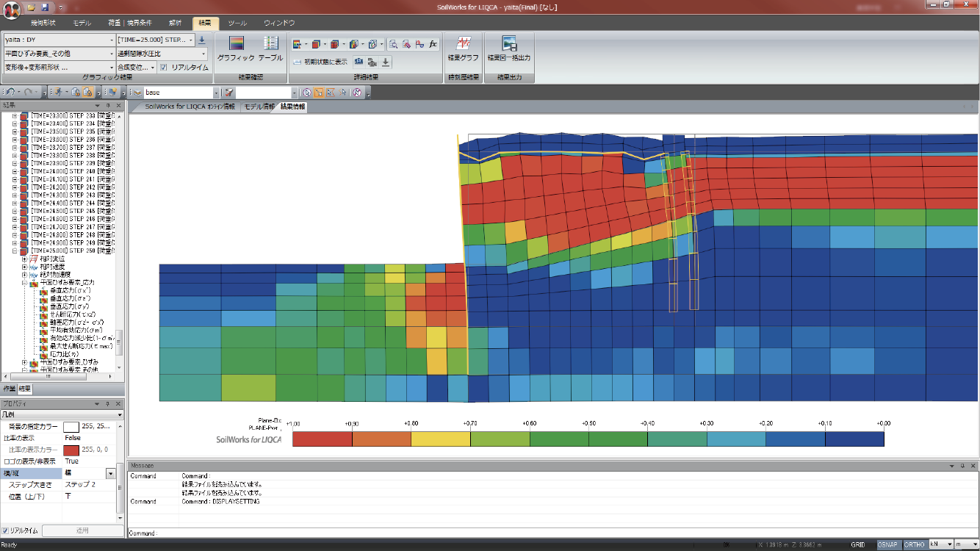The width and height of the screenshot is (980, 551).
Task: Click the fx formula icon in 詳細結果
Action: point(433,44)
